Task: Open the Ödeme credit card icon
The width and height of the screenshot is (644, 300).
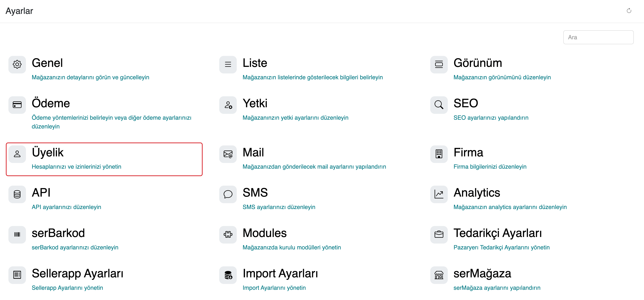Action: click(17, 105)
